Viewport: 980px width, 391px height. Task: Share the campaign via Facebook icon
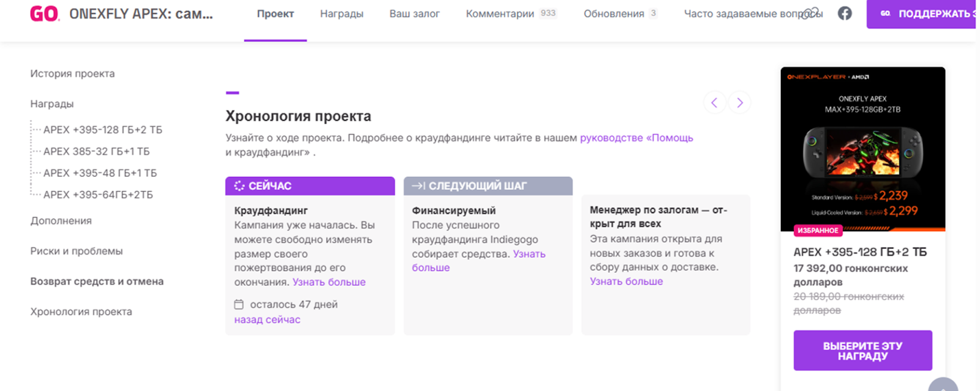click(x=845, y=13)
